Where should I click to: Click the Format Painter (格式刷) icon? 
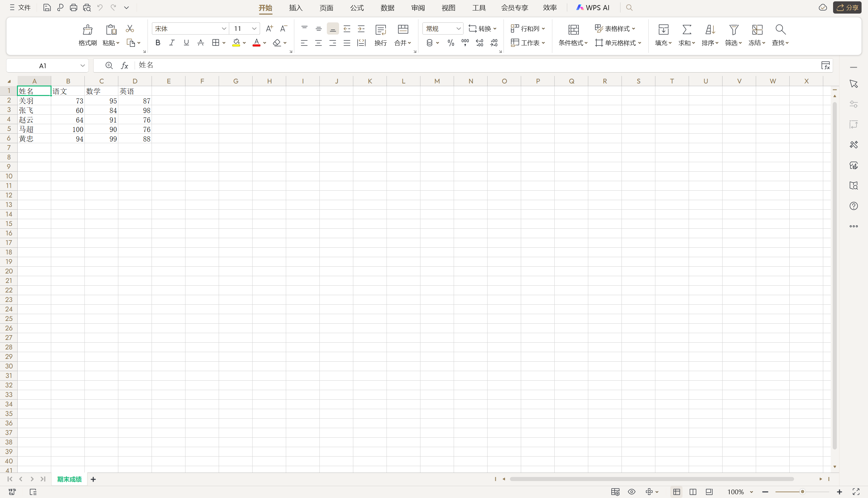87,30
